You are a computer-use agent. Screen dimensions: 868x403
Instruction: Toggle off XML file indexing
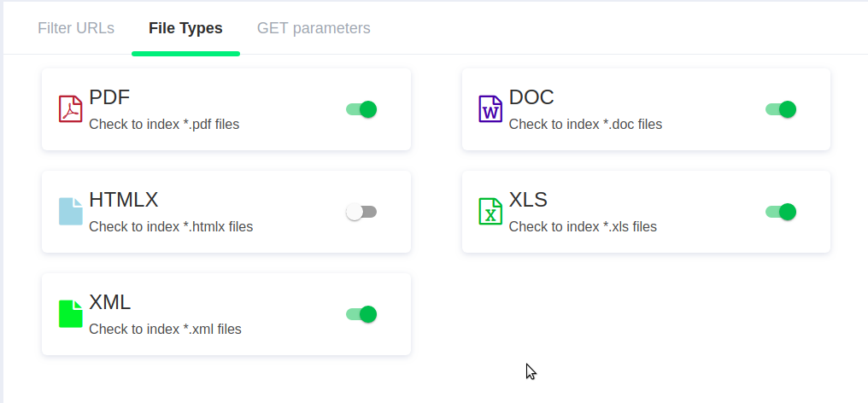pyautogui.click(x=361, y=314)
